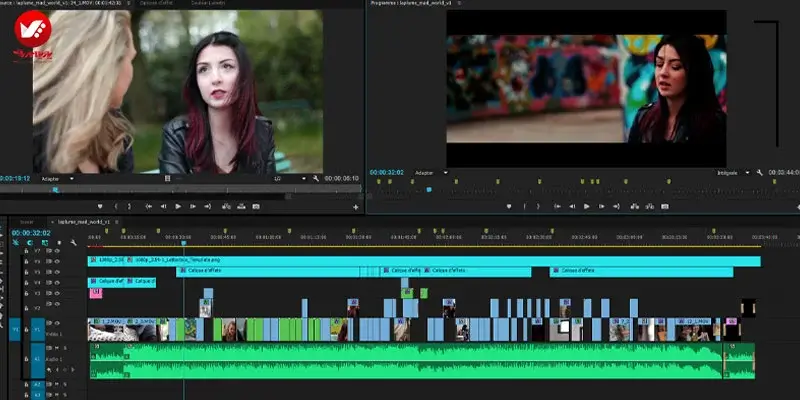Click the Extract button in Program monitor
The width and height of the screenshot is (800, 400).
650,206
